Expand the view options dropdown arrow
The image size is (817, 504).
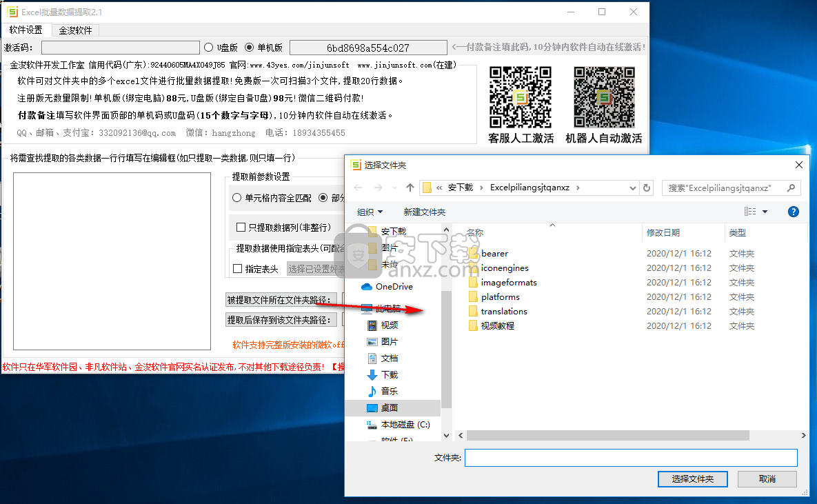pos(765,212)
